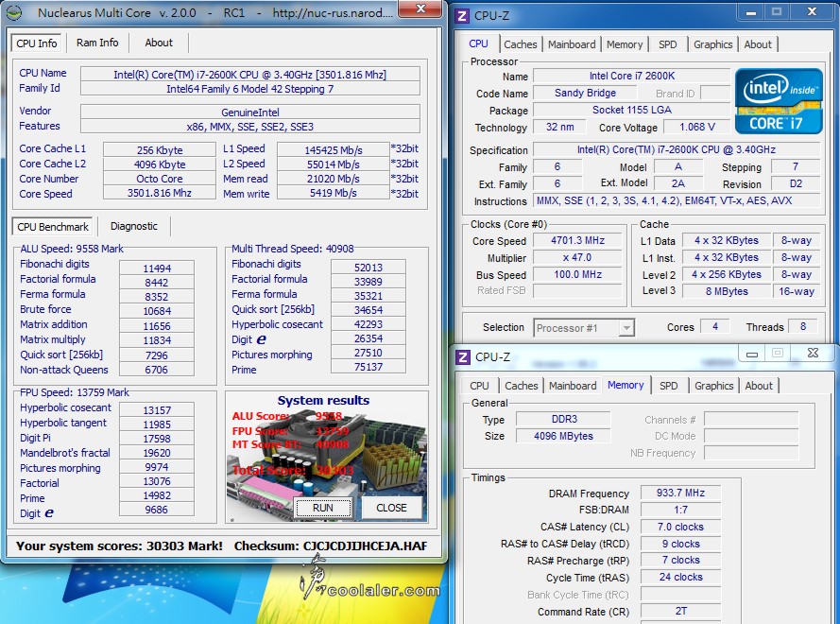
Task: Click the CLOSE button in Nuclearus
Action: (391, 508)
